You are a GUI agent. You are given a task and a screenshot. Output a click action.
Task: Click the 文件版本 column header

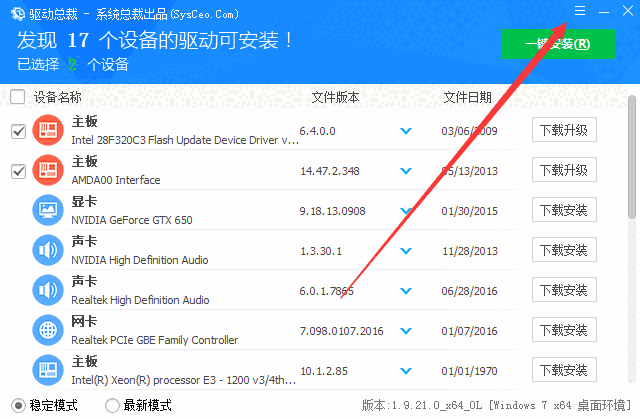tap(336, 97)
